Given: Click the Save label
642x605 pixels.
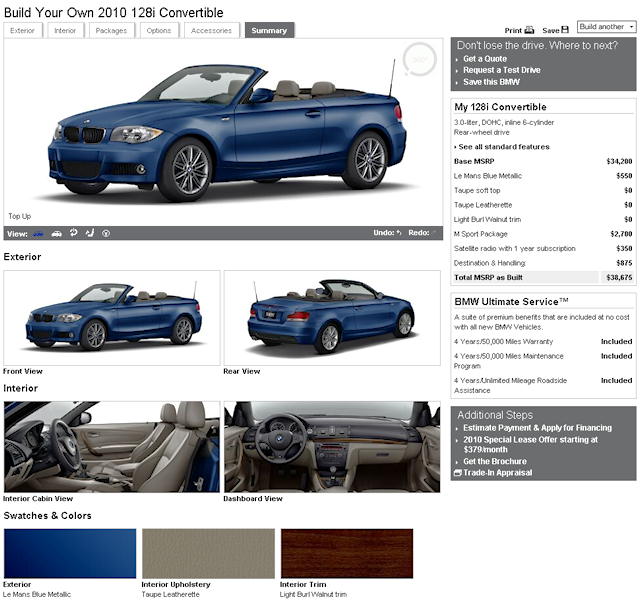Looking at the screenshot, I should pyautogui.click(x=551, y=30).
